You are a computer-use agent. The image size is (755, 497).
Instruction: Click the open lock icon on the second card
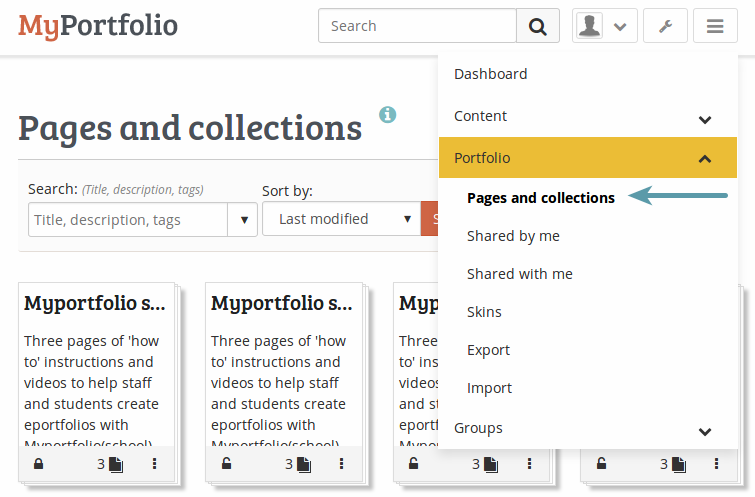tap(226, 464)
